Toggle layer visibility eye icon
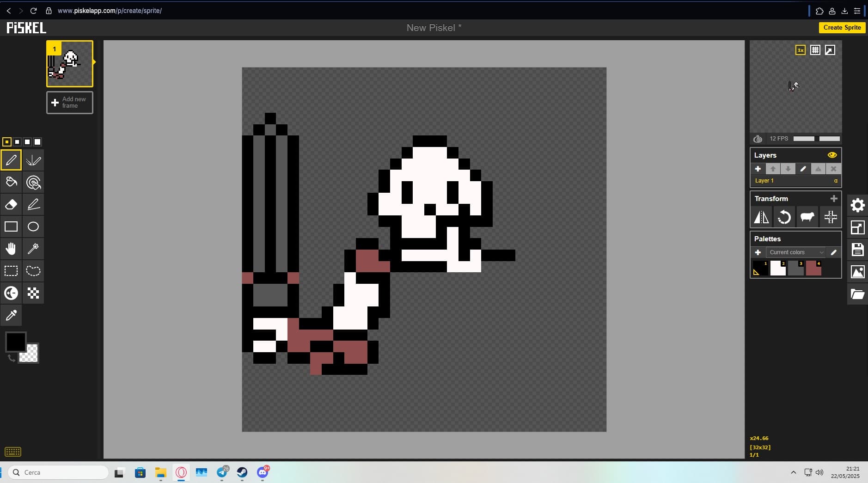 click(832, 155)
